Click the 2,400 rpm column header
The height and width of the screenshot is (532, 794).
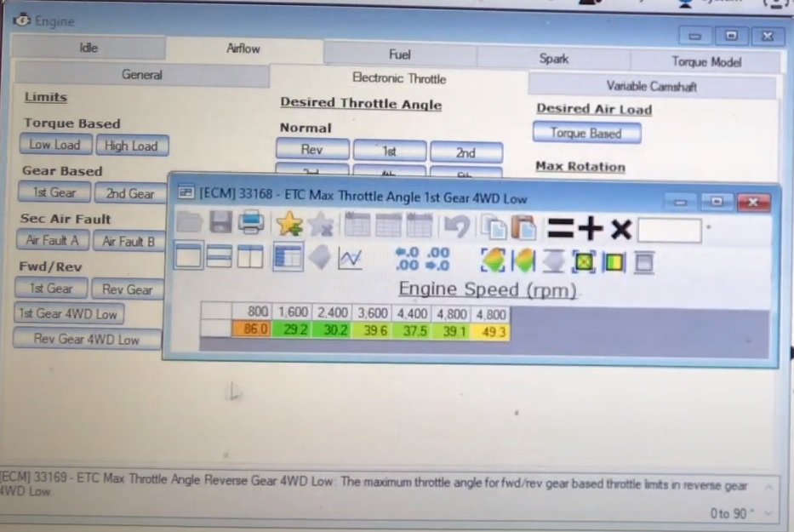pyautogui.click(x=332, y=312)
